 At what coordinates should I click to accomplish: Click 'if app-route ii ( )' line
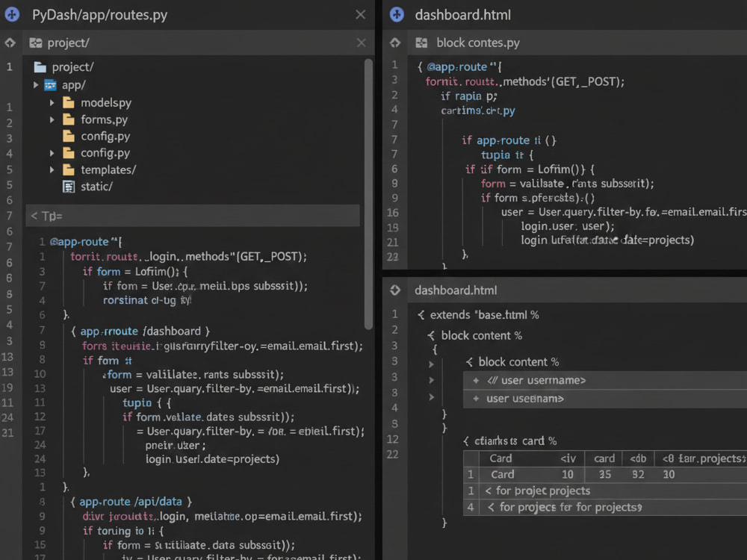[509, 140]
